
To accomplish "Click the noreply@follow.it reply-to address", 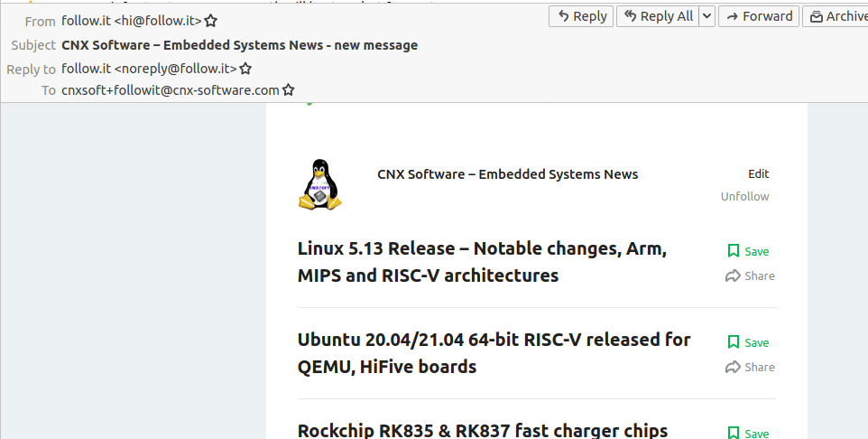I will (x=150, y=69).
